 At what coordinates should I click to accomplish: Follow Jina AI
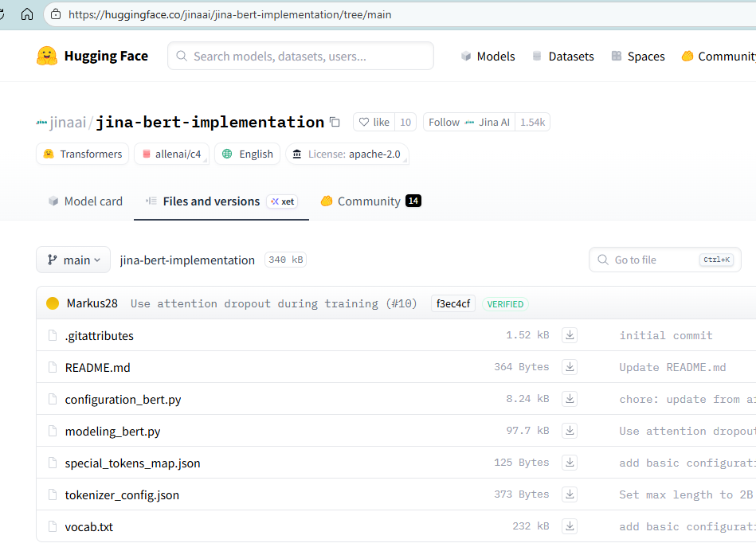[469, 122]
